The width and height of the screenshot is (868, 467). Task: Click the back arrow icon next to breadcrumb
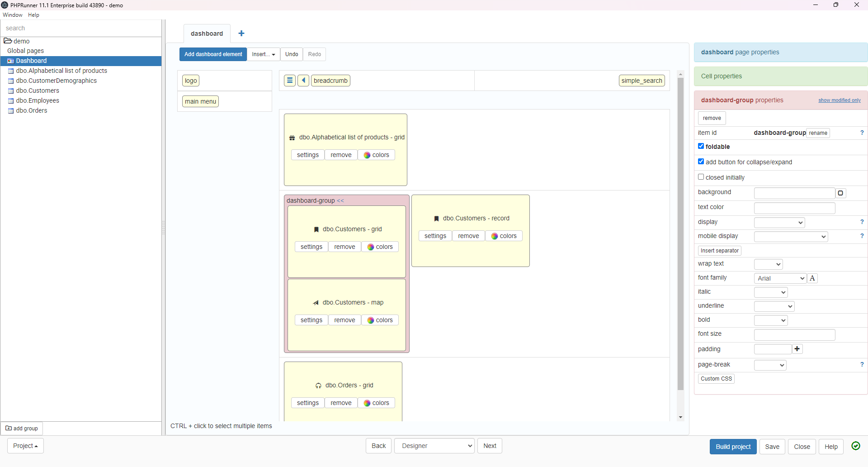pos(303,81)
